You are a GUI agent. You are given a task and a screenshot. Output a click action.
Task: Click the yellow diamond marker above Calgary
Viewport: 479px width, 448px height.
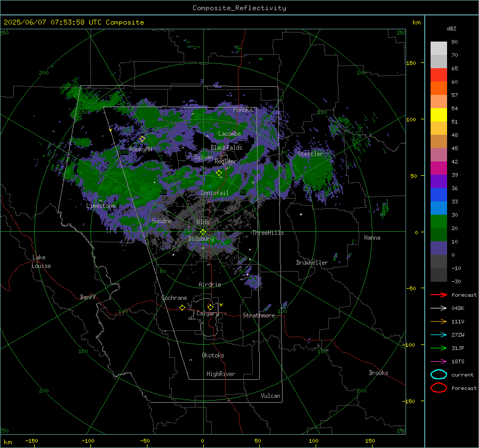pos(210,307)
